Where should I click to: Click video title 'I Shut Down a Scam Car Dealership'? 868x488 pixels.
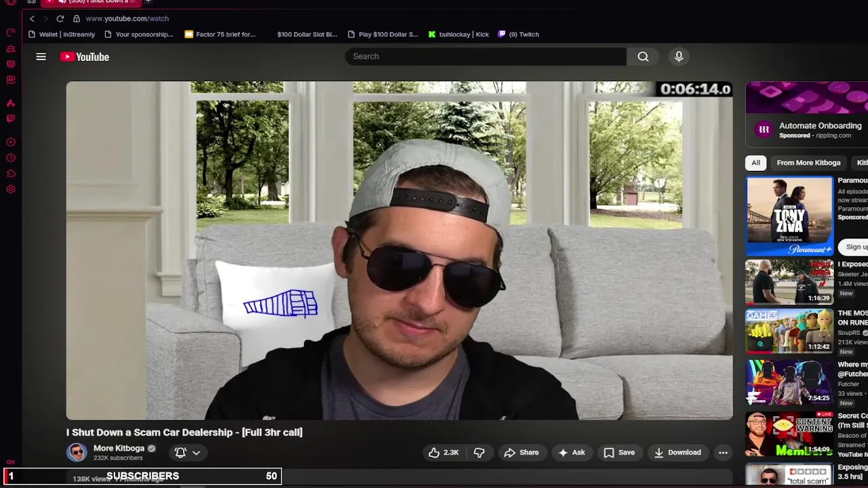tap(184, 432)
